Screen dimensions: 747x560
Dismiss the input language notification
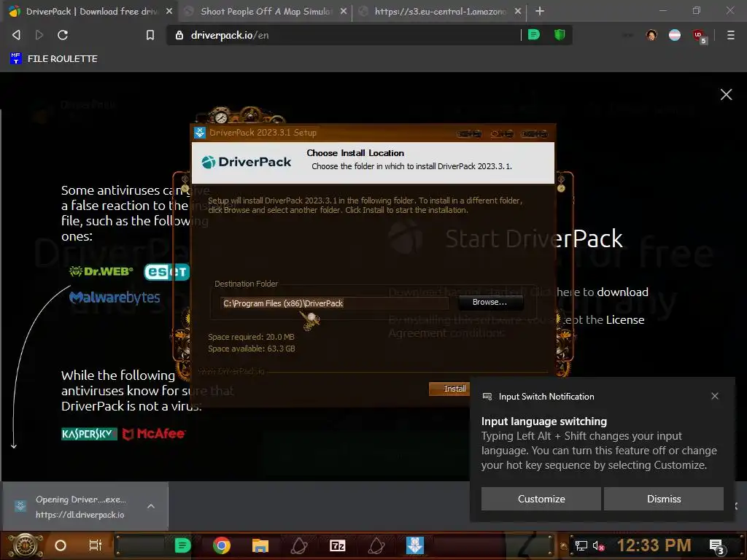[x=664, y=499]
